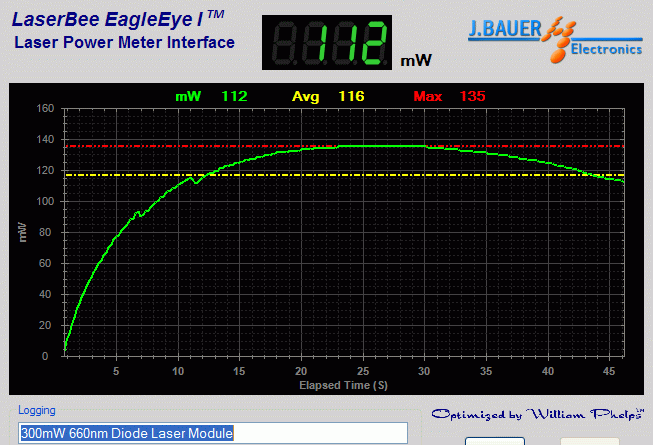This screenshot has height=445, width=653.
Task: Click the J.BAUER Electronics logo
Action: click(x=555, y=40)
